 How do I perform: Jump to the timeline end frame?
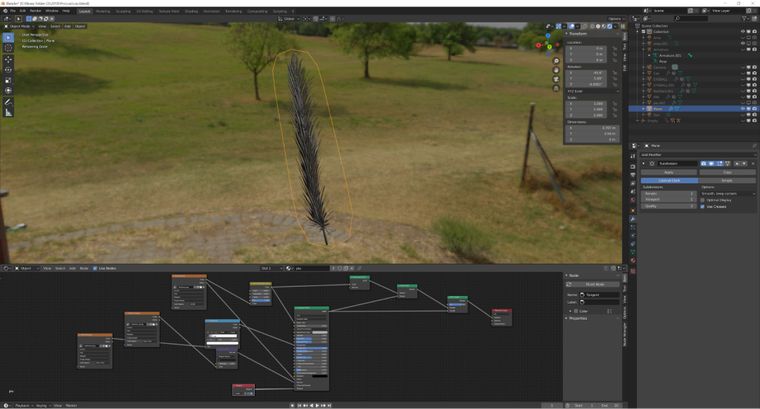[x=330, y=405]
